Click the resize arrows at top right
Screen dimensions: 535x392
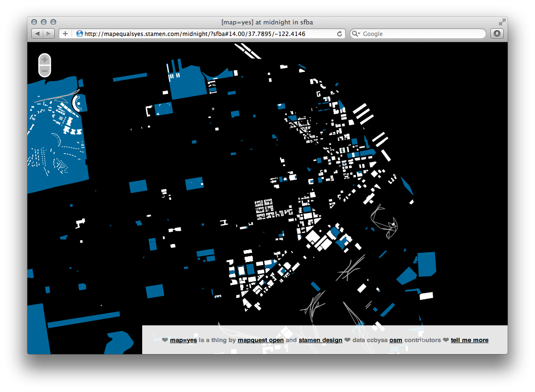(x=501, y=22)
